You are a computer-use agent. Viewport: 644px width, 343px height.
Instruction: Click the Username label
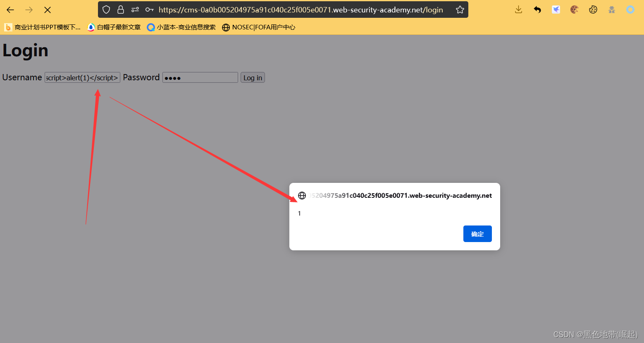22,77
